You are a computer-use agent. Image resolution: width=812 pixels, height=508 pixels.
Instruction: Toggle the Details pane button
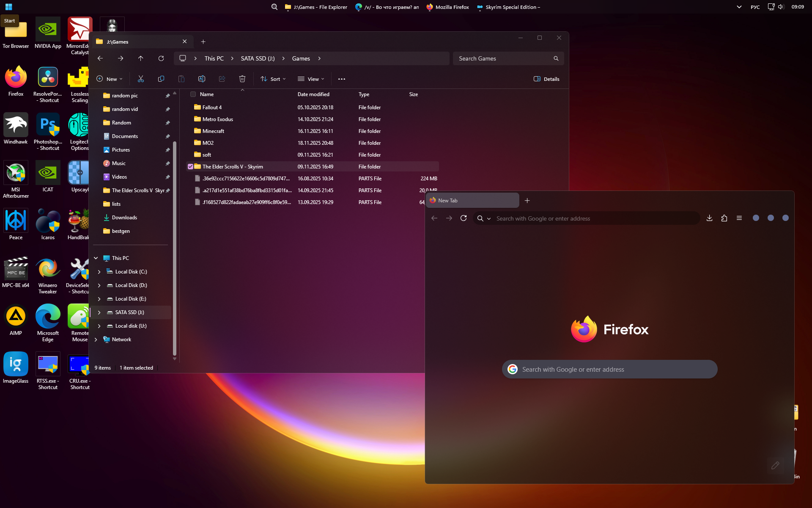point(546,79)
